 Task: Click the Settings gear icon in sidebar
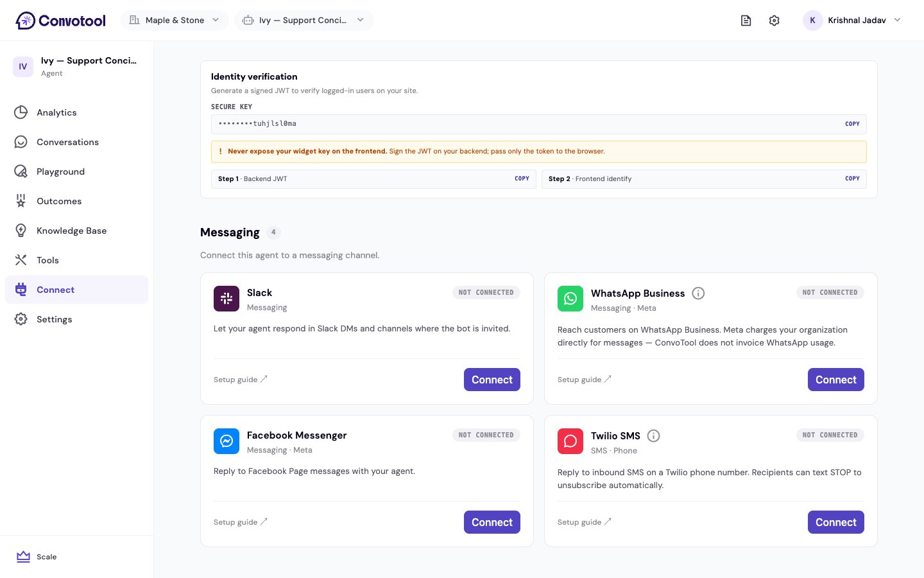(21, 319)
